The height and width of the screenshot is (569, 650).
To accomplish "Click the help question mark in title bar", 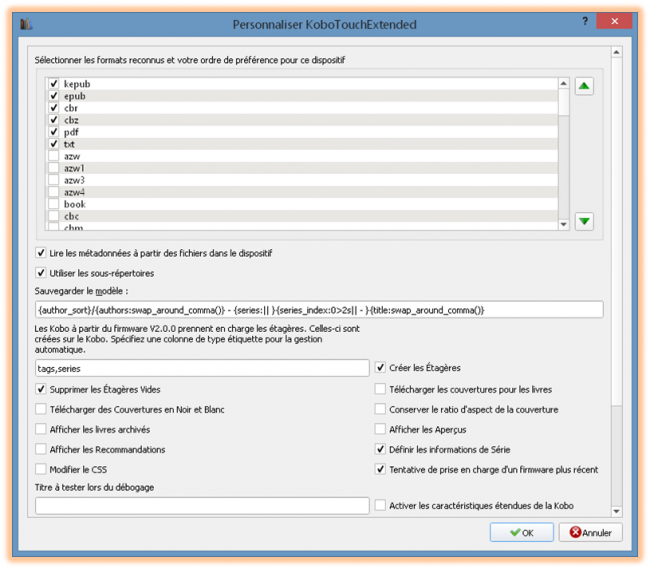I will (x=585, y=21).
